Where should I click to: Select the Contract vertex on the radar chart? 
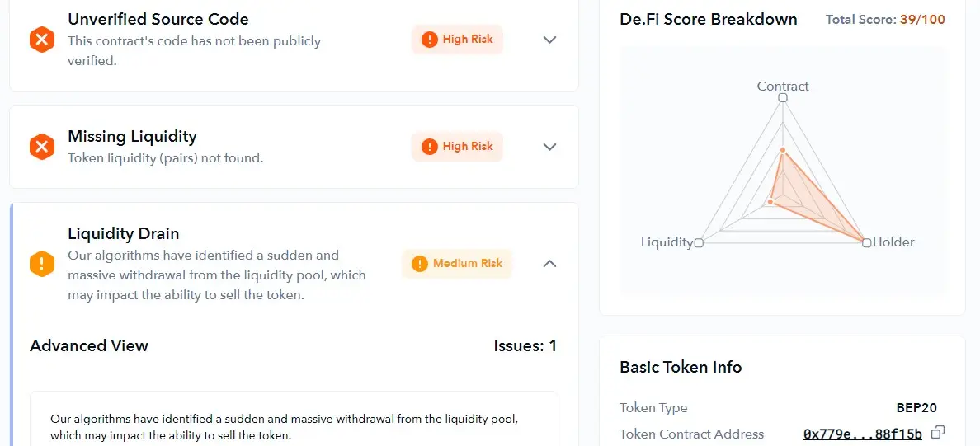783,98
